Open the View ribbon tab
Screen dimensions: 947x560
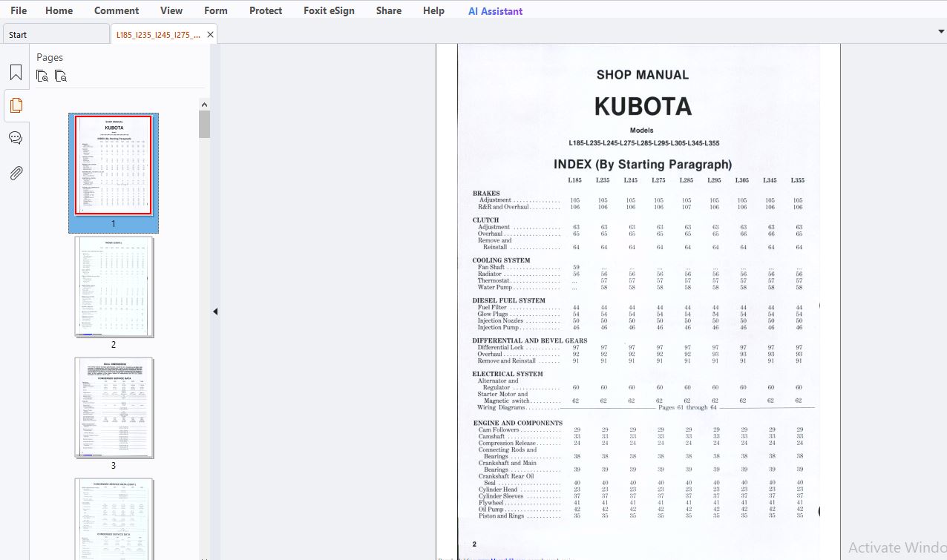coord(171,10)
